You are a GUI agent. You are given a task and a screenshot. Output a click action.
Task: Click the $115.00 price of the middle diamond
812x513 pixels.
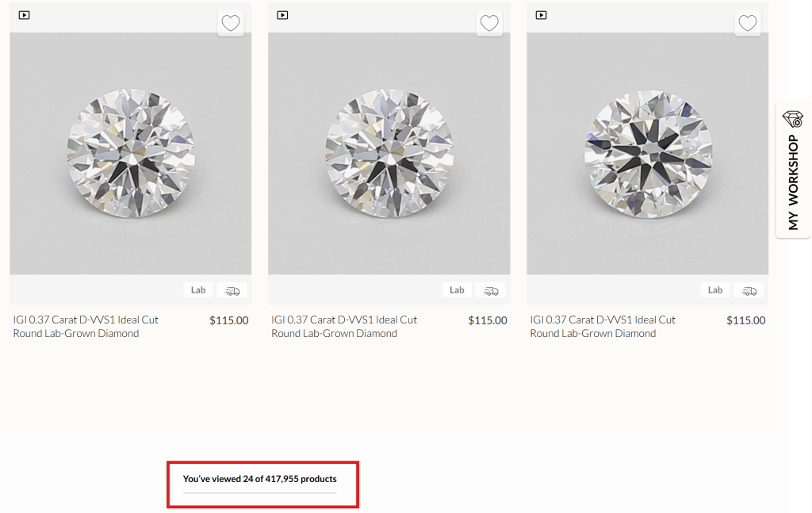pyautogui.click(x=488, y=320)
